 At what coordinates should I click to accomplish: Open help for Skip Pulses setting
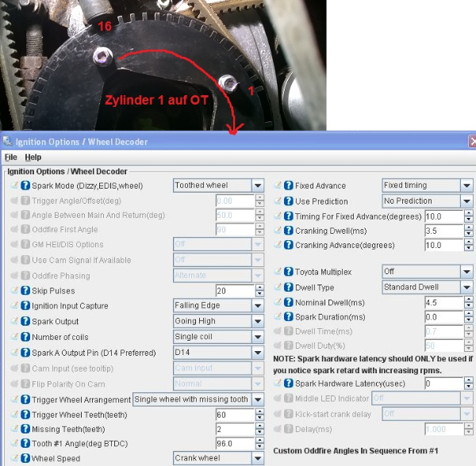[25, 291]
